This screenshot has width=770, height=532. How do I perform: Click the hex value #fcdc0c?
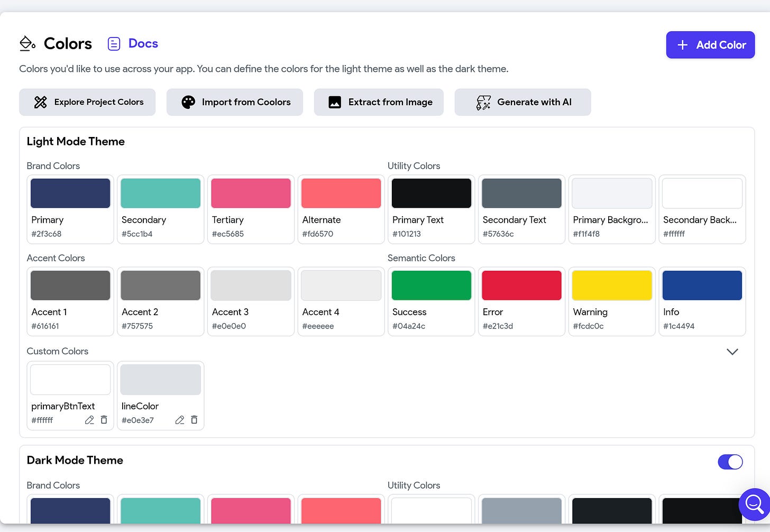pos(588,326)
